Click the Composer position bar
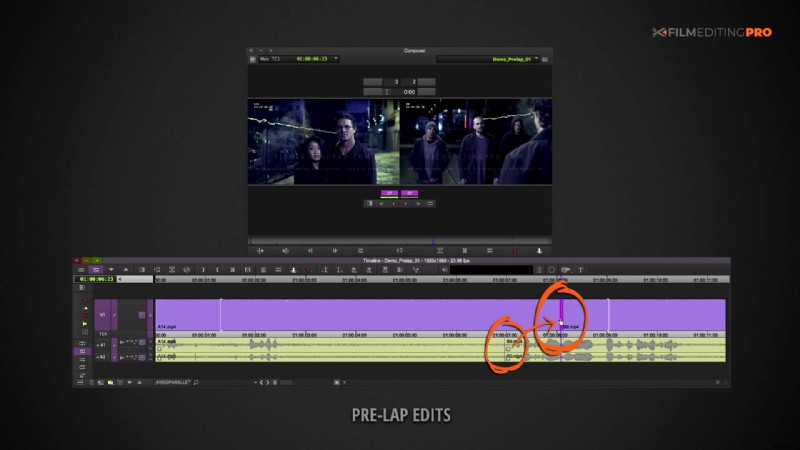The width and height of the screenshot is (800, 450). click(399, 241)
